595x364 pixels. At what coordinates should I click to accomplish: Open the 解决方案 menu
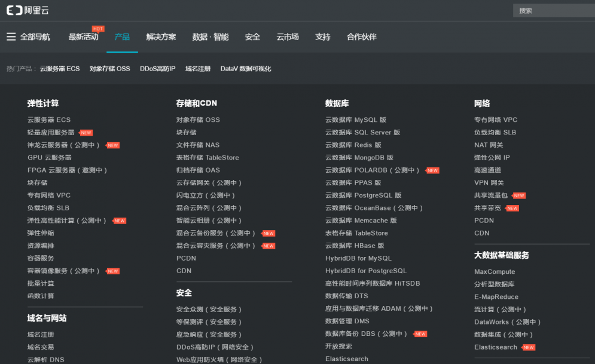point(161,37)
